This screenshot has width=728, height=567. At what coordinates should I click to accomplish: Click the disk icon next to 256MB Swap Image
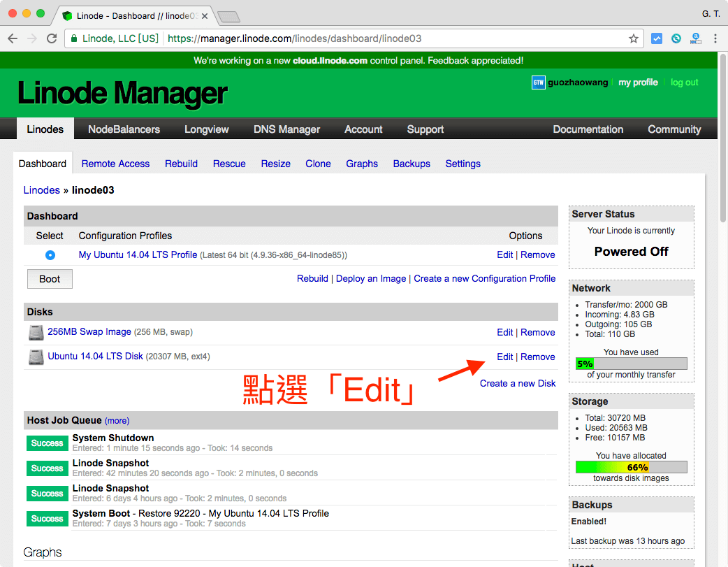[x=36, y=332]
